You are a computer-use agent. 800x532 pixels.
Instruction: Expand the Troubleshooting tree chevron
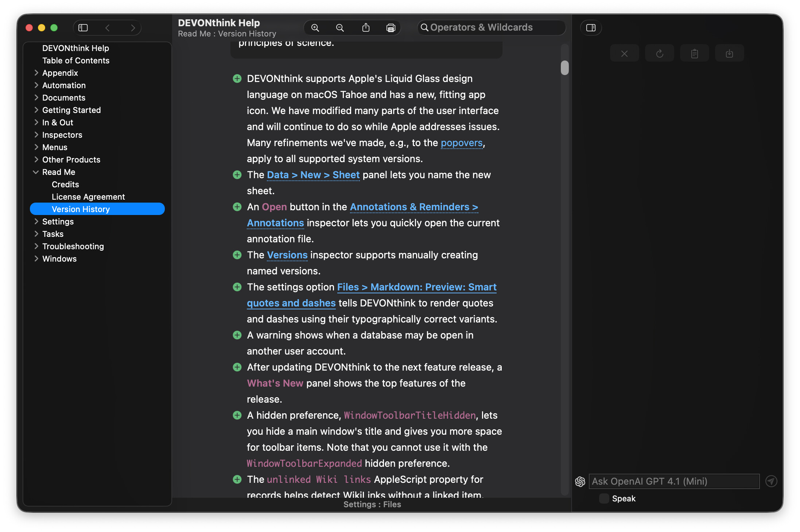point(36,246)
